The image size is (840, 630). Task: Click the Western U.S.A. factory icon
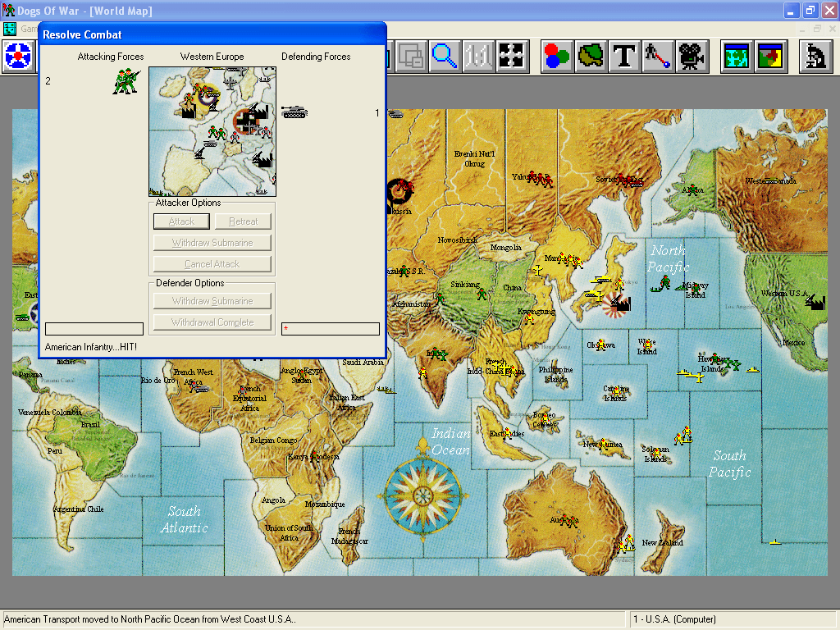point(815,301)
